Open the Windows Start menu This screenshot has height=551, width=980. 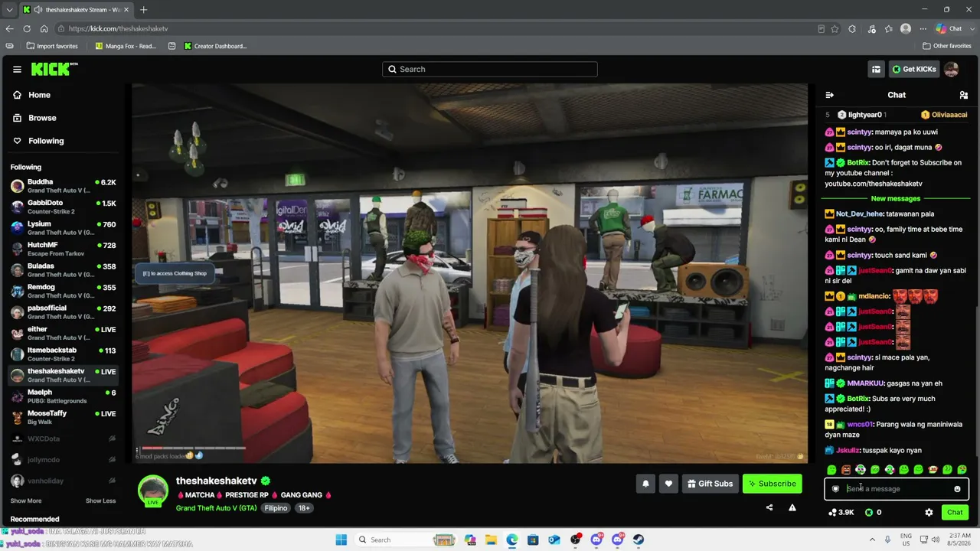click(341, 540)
